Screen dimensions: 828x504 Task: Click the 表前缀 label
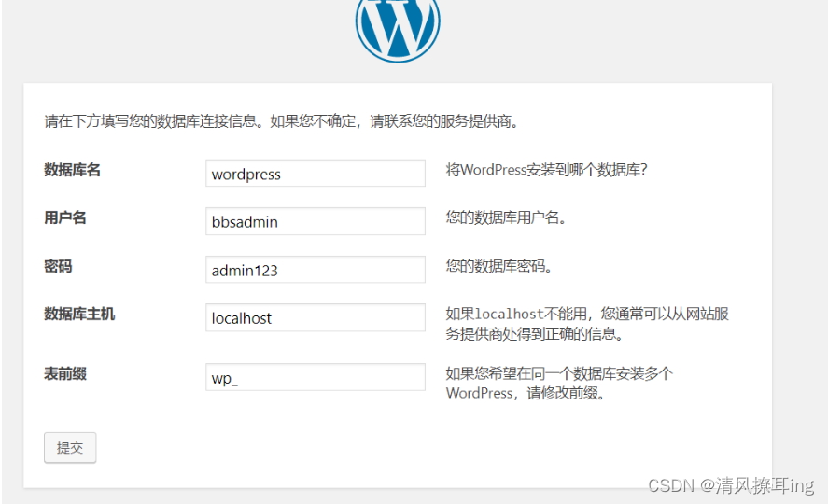[65, 373]
